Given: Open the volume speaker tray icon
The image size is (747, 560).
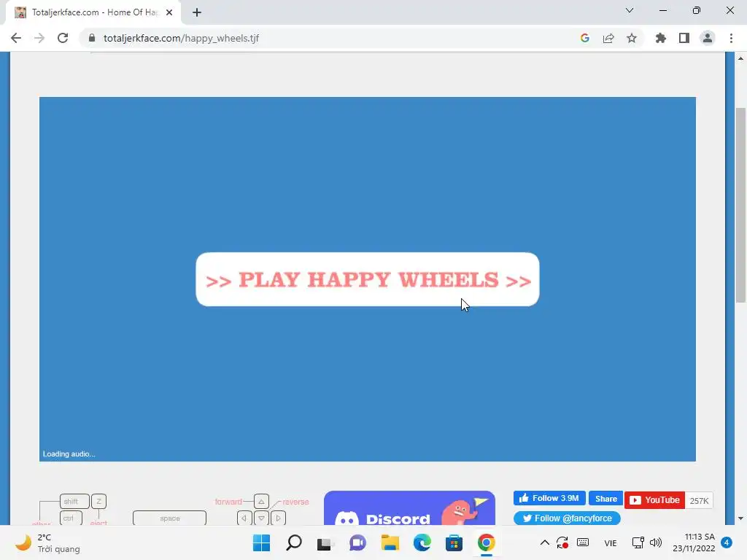Looking at the screenshot, I should click(x=656, y=542).
